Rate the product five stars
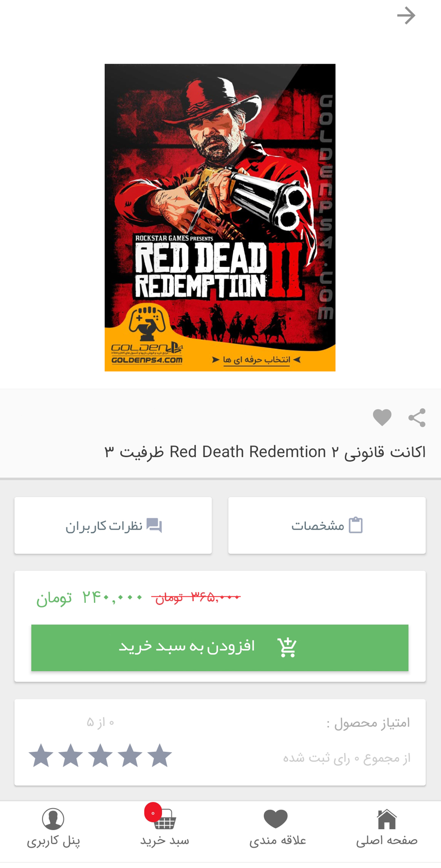441x868 pixels. click(41, 755)
